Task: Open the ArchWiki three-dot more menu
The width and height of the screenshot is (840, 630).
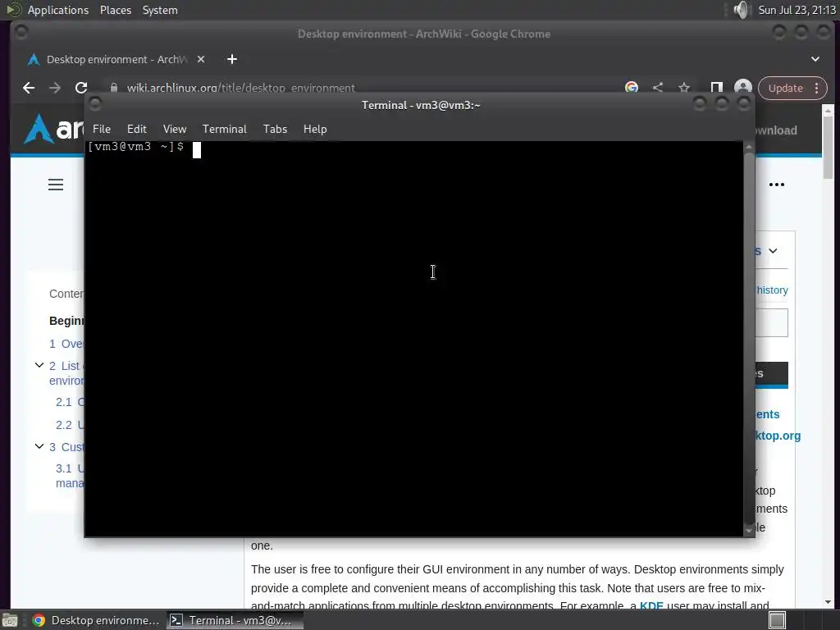Action: click(777, 185)
